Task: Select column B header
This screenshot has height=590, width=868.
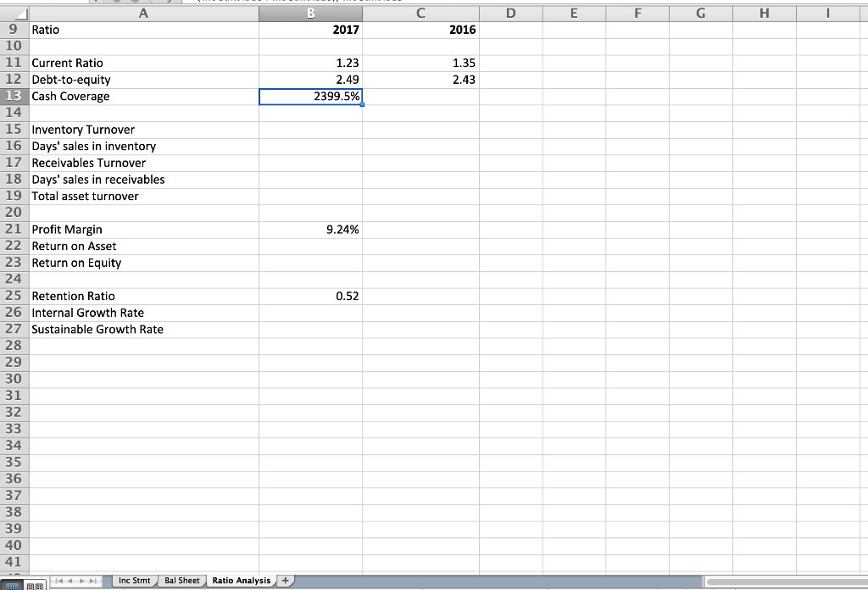Action: coord(310,14)
